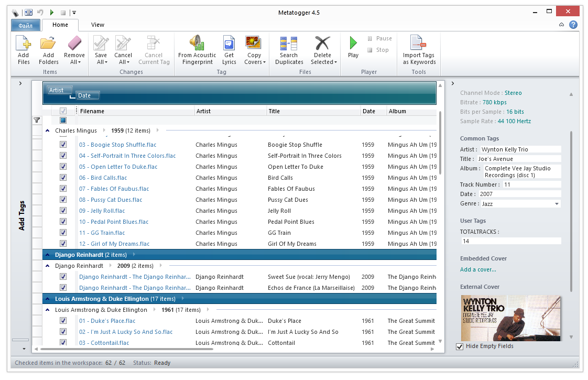
Task: Click From Acoustic Fingerprint icon
Action: pos(197,44)
